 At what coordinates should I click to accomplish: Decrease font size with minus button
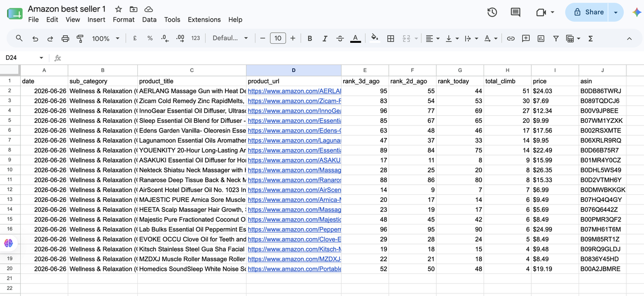click(262, 38)
